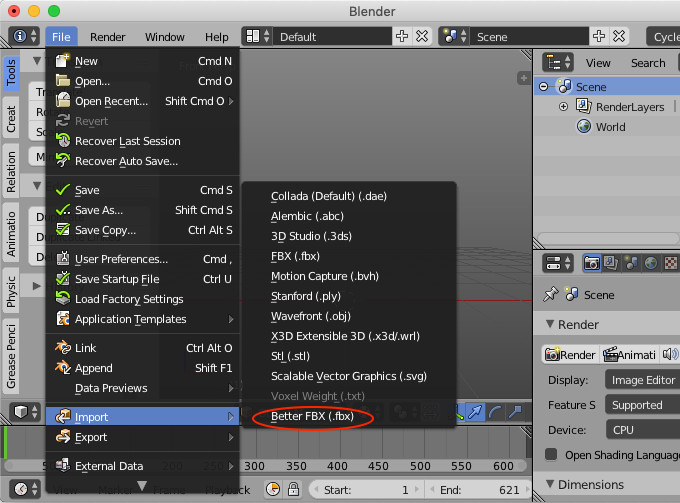Collapse the Render panel triangle

point(550,324)
